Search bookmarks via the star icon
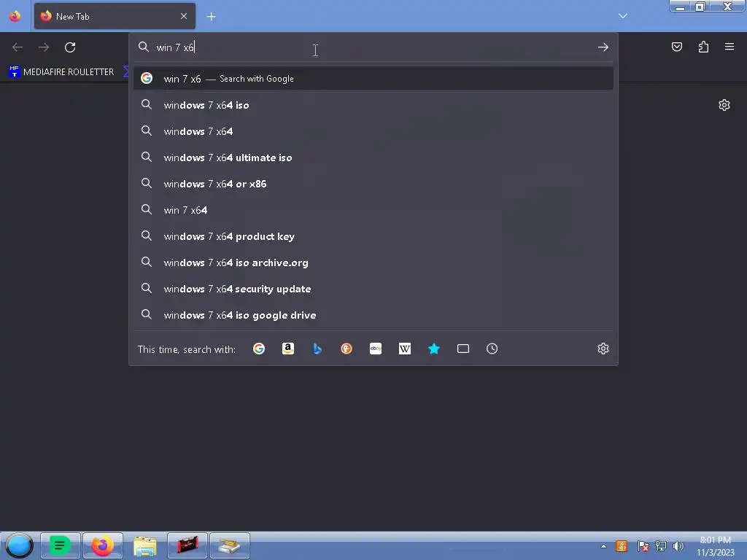 pyautogui.click(x=433, y=349)
